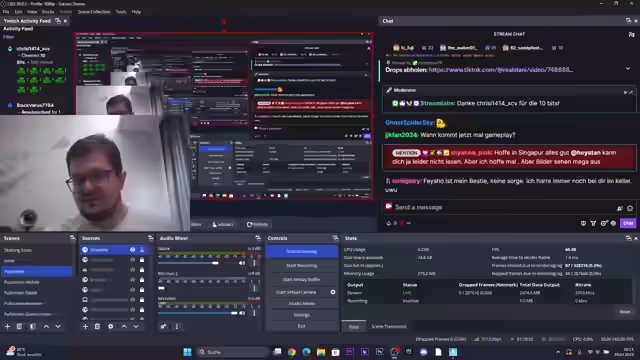Remove selected source with trash icon
The height and width of the screenshot is (360, 640).
pos(97,327)
